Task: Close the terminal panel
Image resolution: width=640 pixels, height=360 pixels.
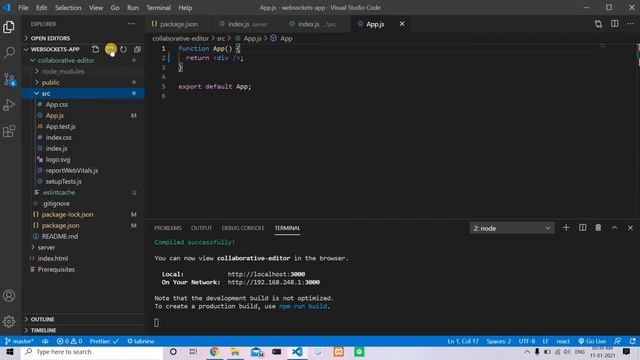Action: pos(630,228)
